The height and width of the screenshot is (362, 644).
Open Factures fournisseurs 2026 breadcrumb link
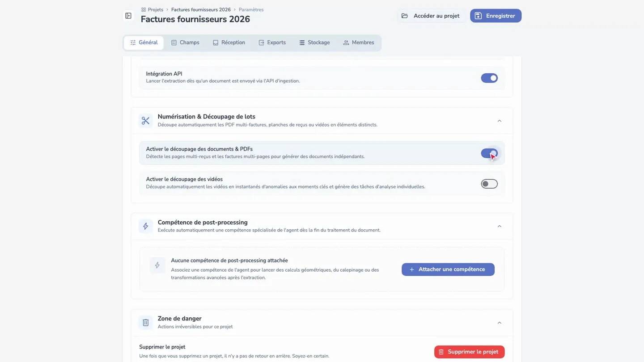pyautogui.click(x=201, y=10)
